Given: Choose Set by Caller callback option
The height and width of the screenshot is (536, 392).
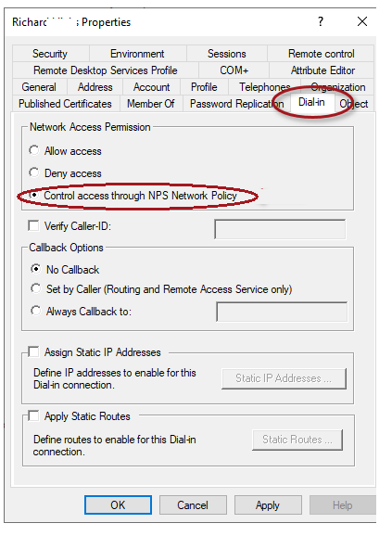Looking at the screenshot, I should pos(35,288).
